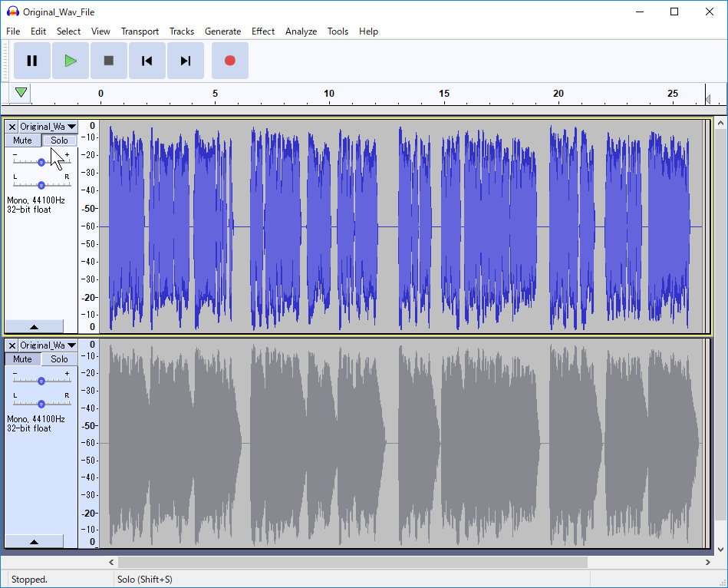Skip to start of the project
This screenshot has width=728, height=588.
coord(147,61)
